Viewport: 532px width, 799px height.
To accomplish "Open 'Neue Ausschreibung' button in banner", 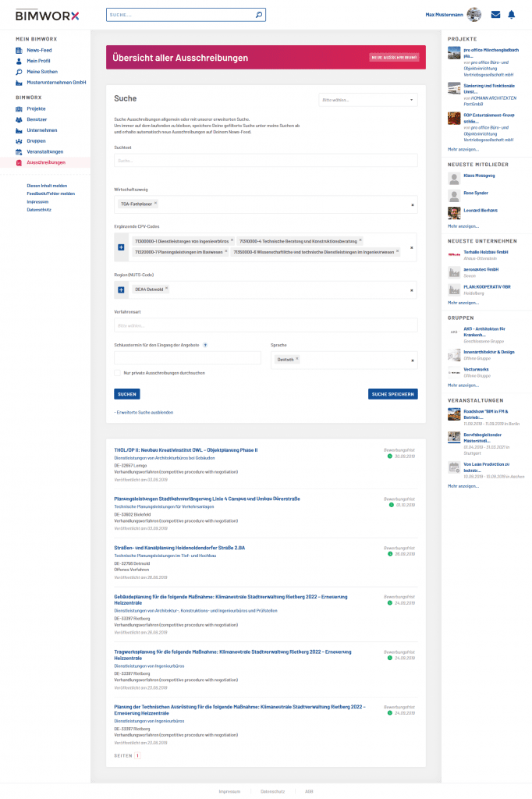I will (394, 58).
